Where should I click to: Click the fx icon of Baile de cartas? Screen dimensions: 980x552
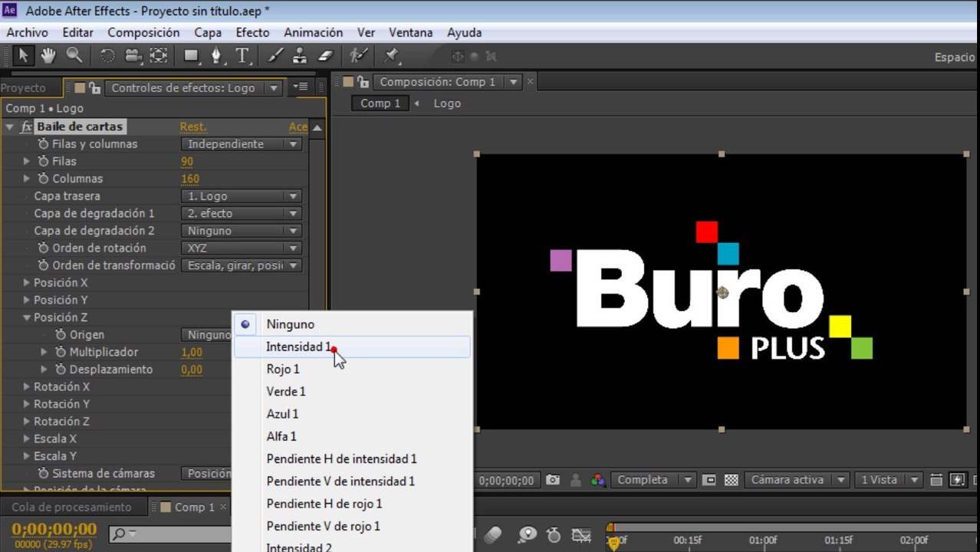[x=26, y=127]
